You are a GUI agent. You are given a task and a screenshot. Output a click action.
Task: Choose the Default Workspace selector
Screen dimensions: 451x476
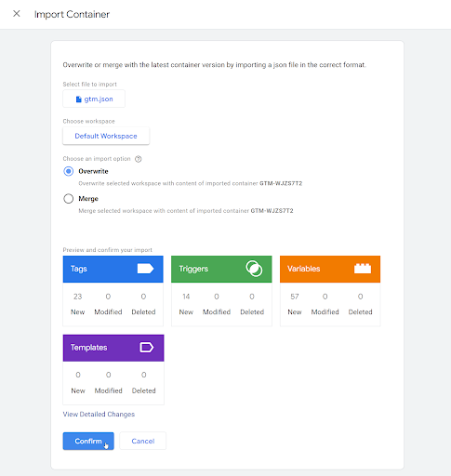tap(106, 136)
